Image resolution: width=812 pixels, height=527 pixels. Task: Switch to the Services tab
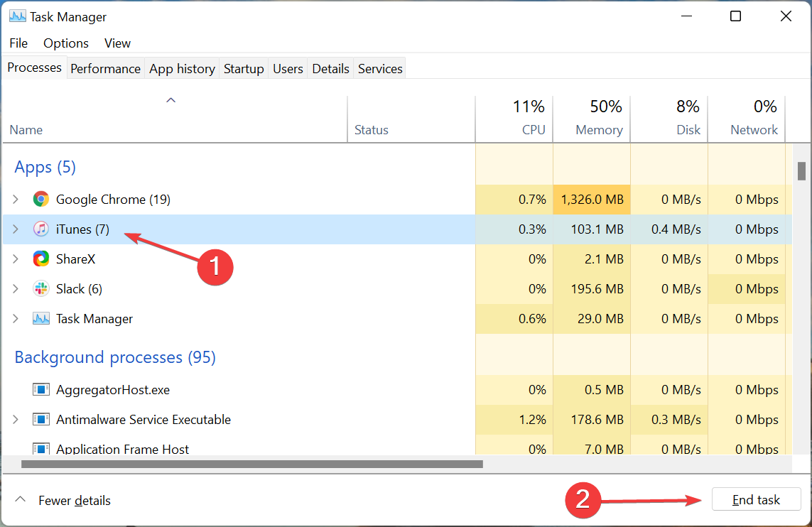379,67
